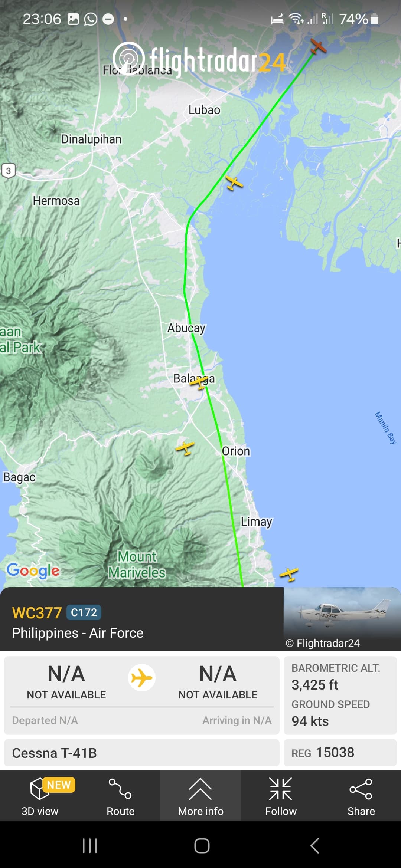Tap the orange plane route icon
This screenshot has height=868, width=401.
point(142,678)
